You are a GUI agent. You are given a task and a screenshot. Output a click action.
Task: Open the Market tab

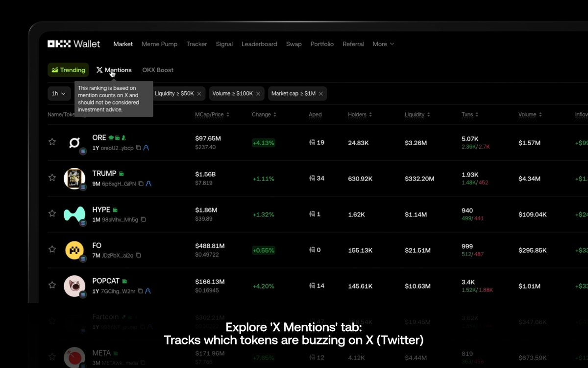123,44
